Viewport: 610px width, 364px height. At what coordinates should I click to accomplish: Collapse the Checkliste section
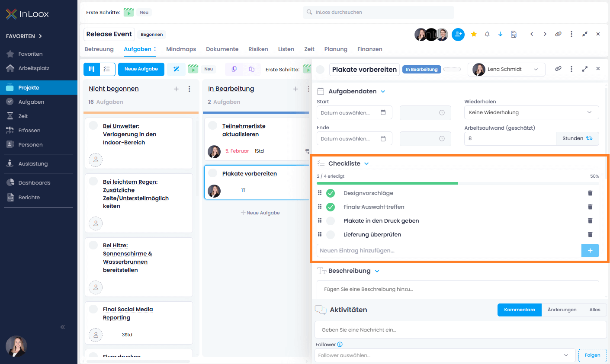point(367,164)
